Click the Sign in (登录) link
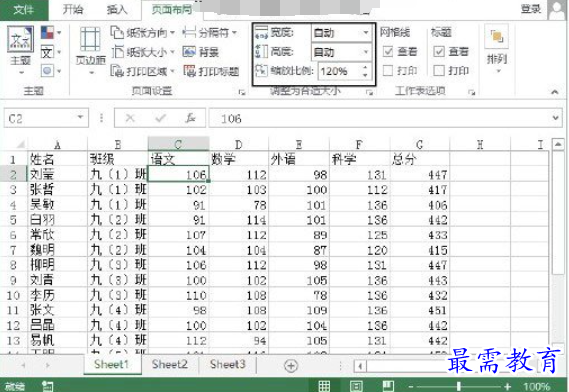The width and height of the screenshot is (569, 392). (x=531, y=9)
